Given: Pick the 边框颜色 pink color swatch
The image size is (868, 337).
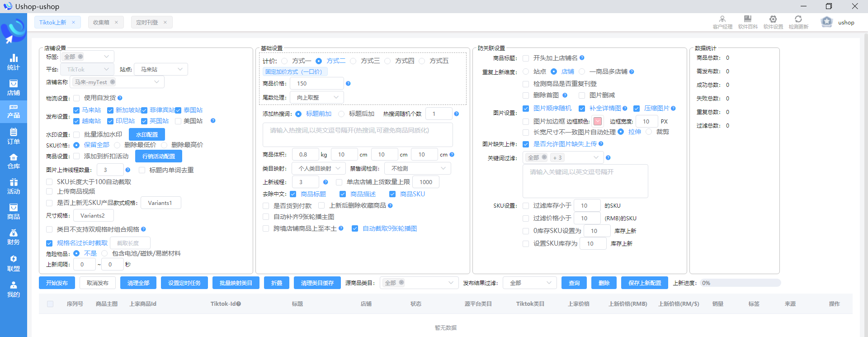Looking at the screenshot, I should pos(598,121).
